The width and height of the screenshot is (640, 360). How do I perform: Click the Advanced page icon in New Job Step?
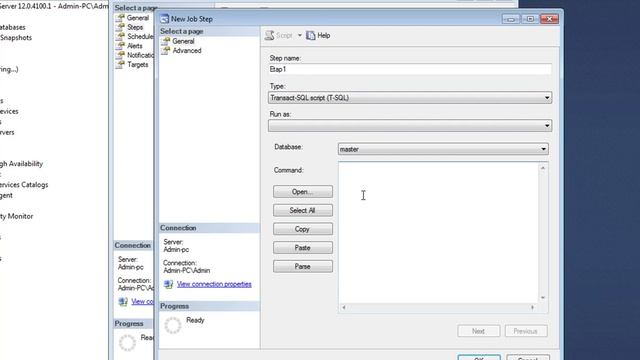(166, 51)
